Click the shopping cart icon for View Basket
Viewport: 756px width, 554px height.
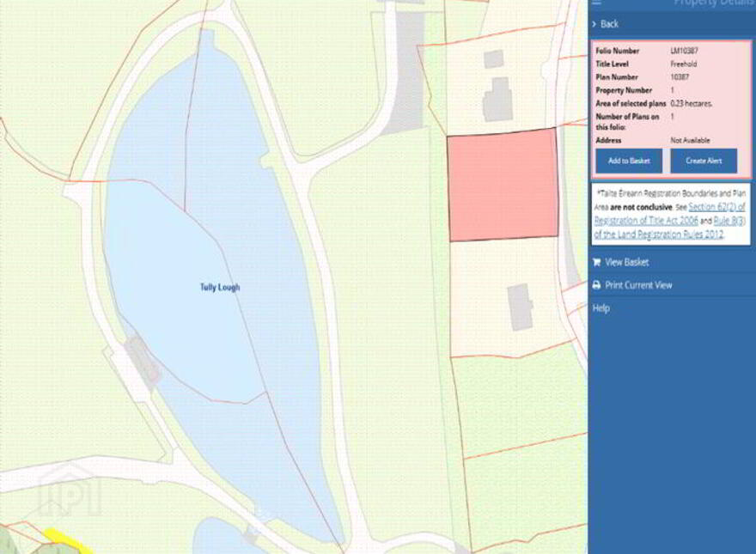click(x=596, y=262)
